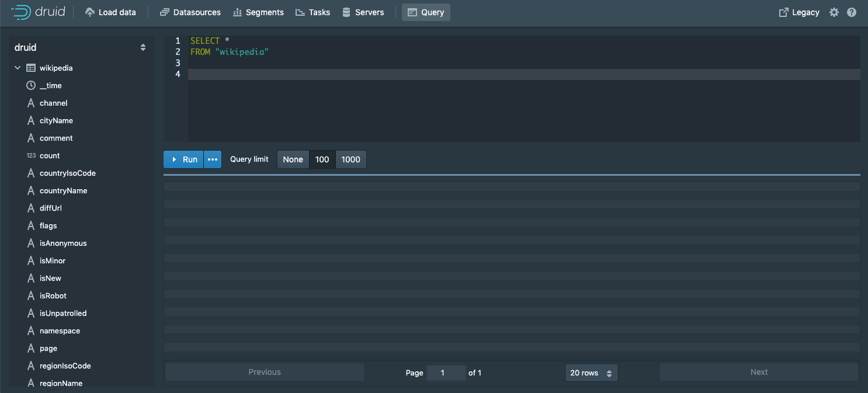The image size is (868, 393).
Task: Select the isRobot column
Action: 53,296
